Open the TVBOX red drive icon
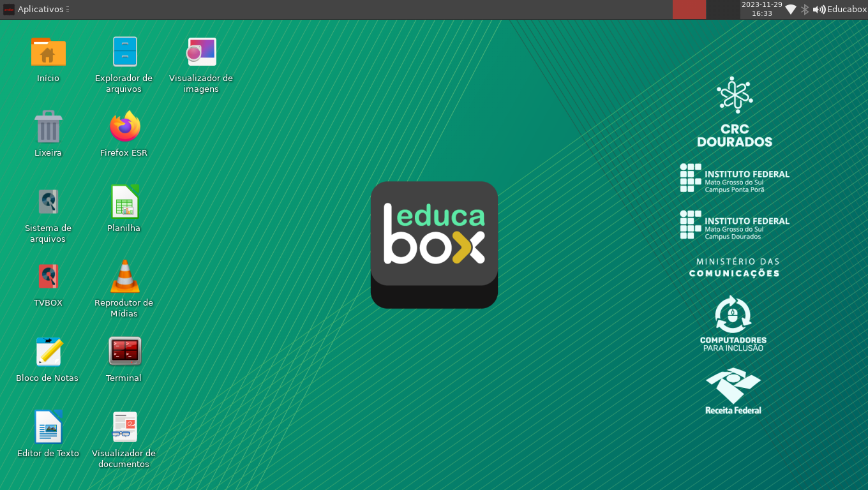 point(49,276)
